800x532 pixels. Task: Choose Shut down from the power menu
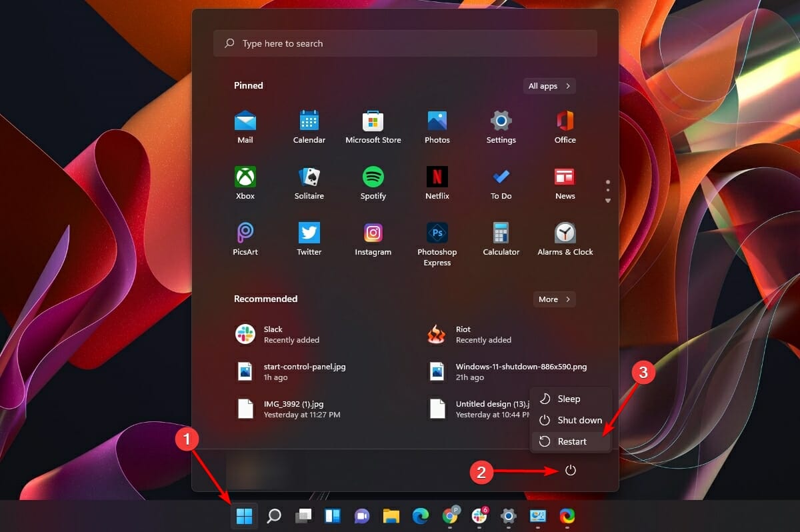pos(571,420)
